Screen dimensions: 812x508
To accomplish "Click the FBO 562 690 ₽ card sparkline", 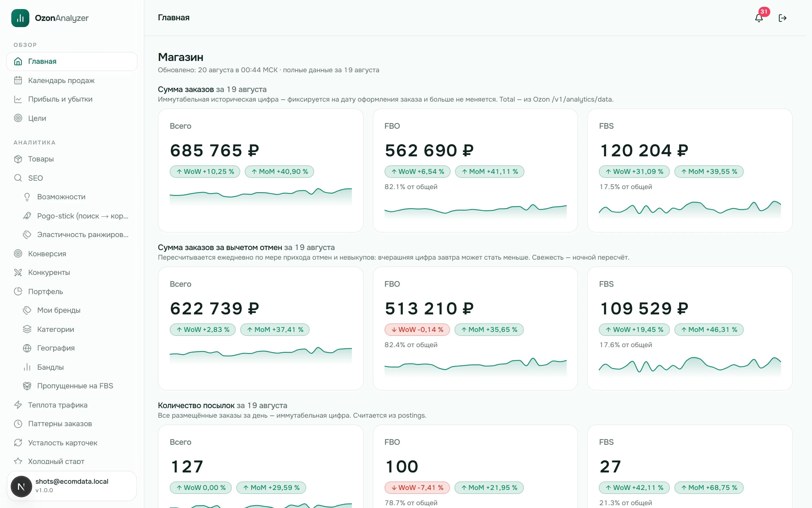I will pyautogui.click(x=475, y=211).
